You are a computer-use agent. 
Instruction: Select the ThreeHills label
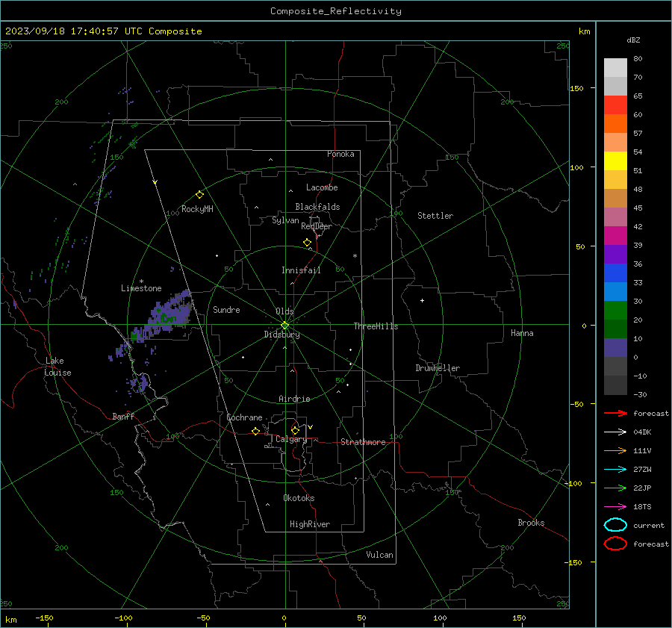376,326
